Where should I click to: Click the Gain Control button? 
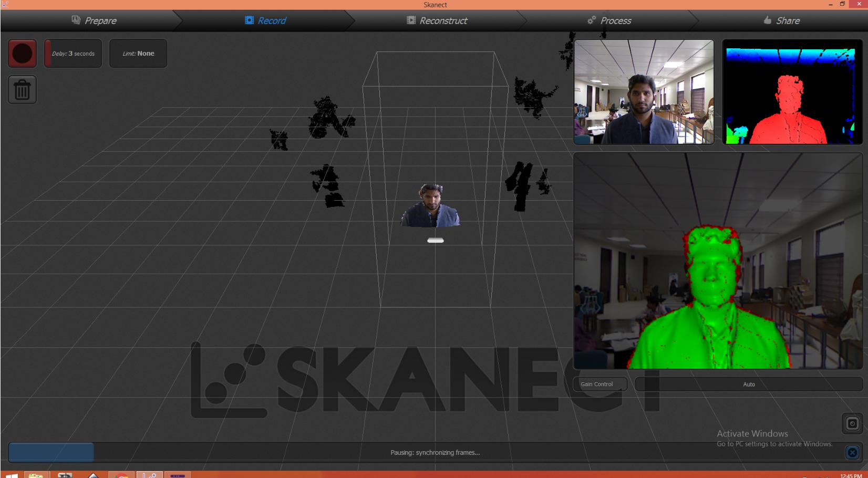(x=600, y=384)
